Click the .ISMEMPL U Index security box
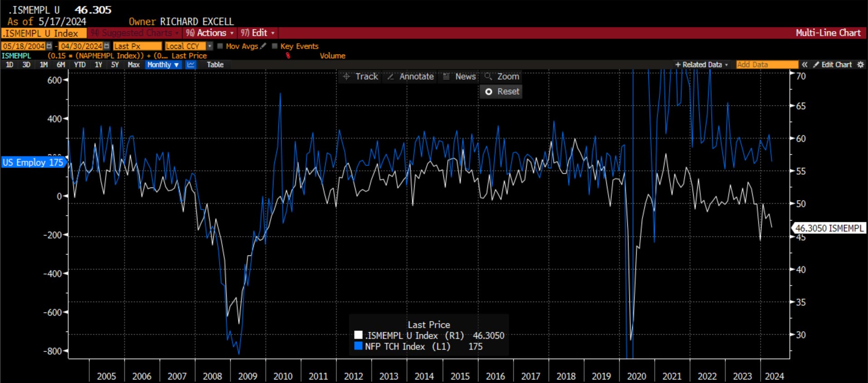This screenshot has height=383, width=868. [x=44, y=33]
